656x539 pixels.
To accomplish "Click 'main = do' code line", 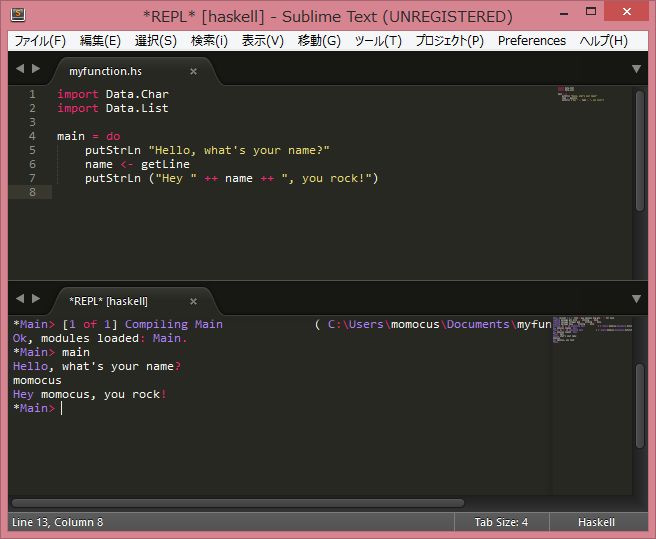I will coord(89,136).
